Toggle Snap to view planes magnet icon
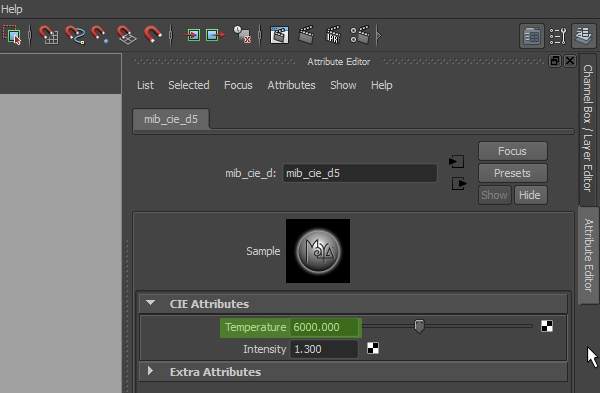Image resolution: width=600 pixels, height=393 pixels. tap(127, 35)
